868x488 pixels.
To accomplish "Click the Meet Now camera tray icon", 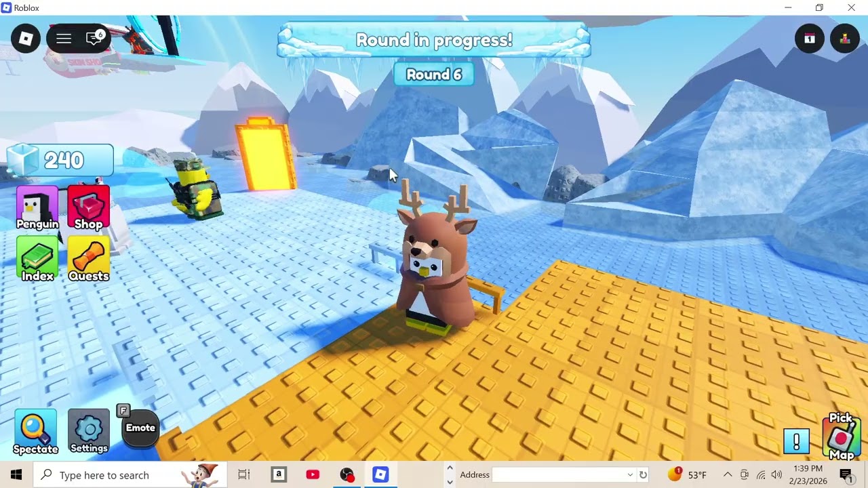I will (745, 475).
